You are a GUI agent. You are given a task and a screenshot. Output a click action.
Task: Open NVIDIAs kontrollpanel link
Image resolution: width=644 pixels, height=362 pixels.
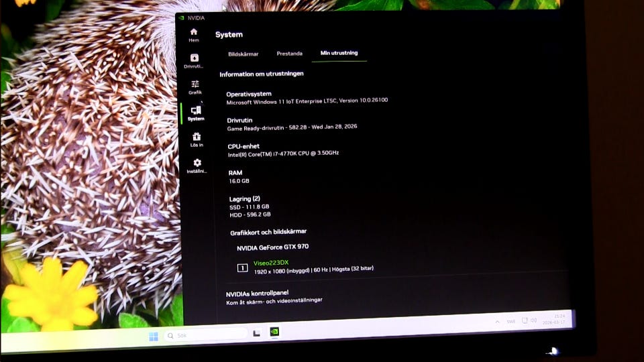[257, 294]
